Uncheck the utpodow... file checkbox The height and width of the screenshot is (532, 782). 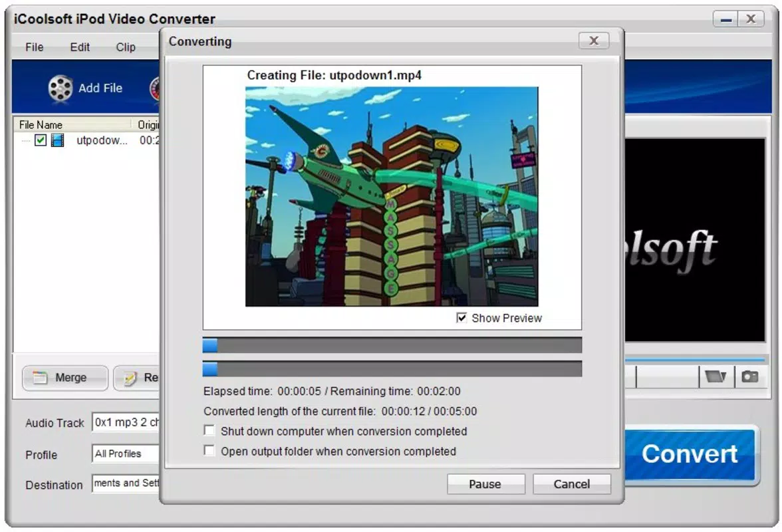click(41, 140)
